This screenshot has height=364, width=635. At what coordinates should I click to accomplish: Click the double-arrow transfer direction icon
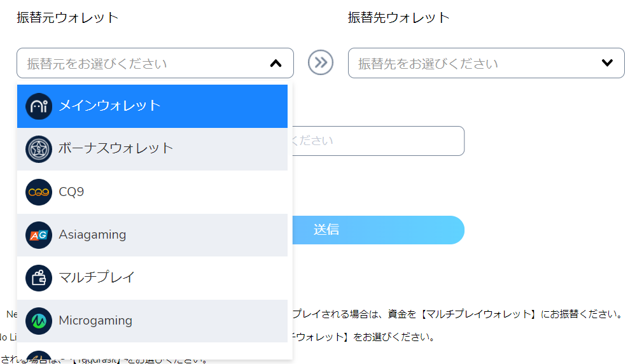[321, 62]
